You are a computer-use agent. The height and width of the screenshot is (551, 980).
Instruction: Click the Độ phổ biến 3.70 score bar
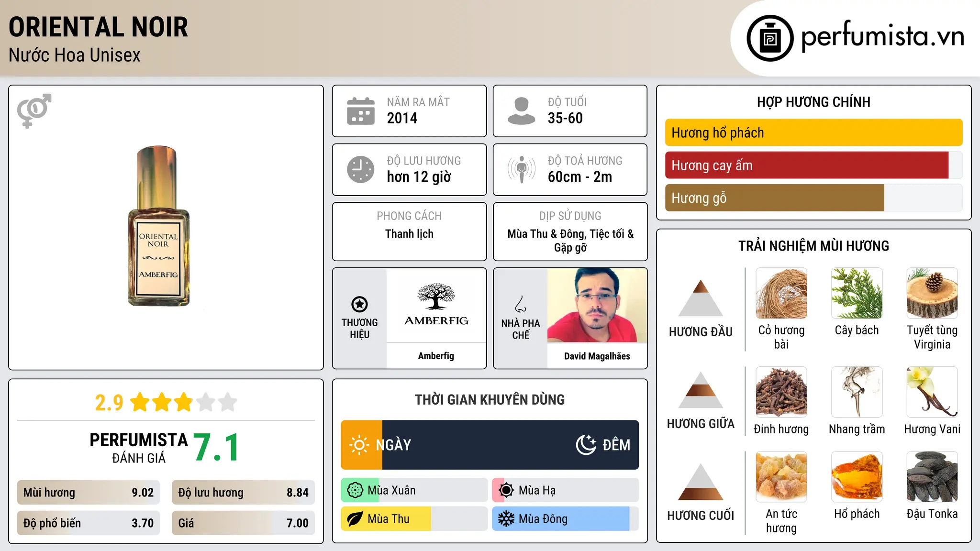click(89, 523)
